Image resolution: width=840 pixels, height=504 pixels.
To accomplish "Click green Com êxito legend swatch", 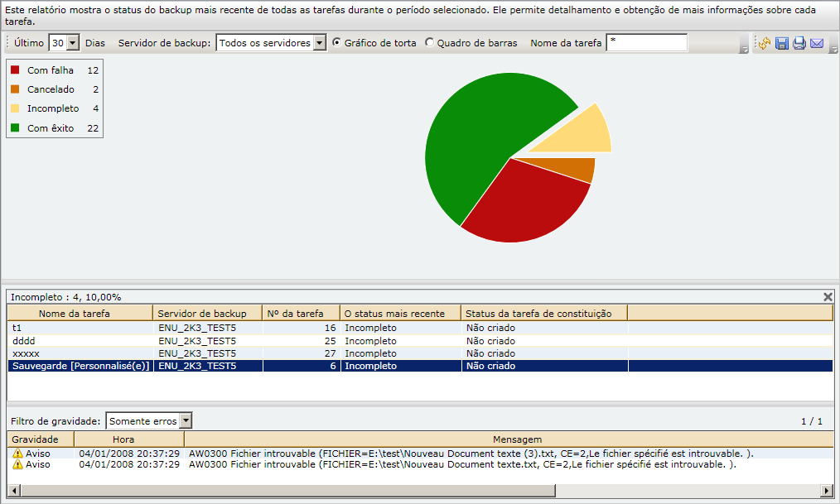I will 15,127.
